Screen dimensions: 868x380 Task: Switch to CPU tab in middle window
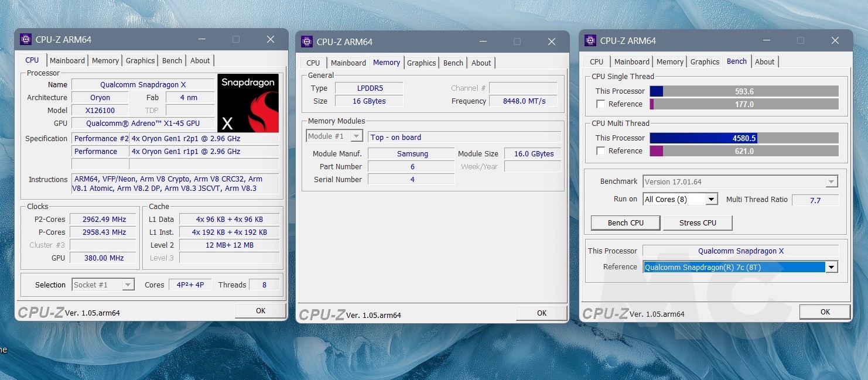coord(313,63)
